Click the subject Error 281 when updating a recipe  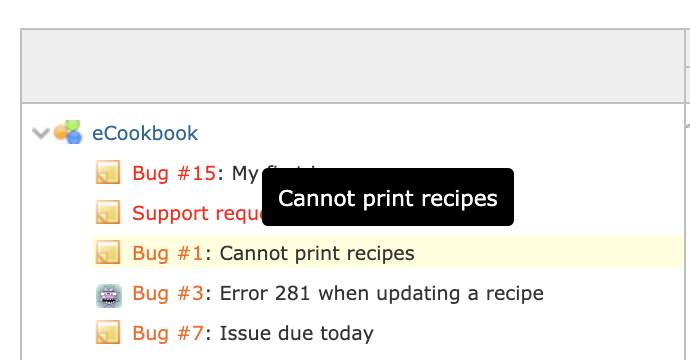point(382,293)
